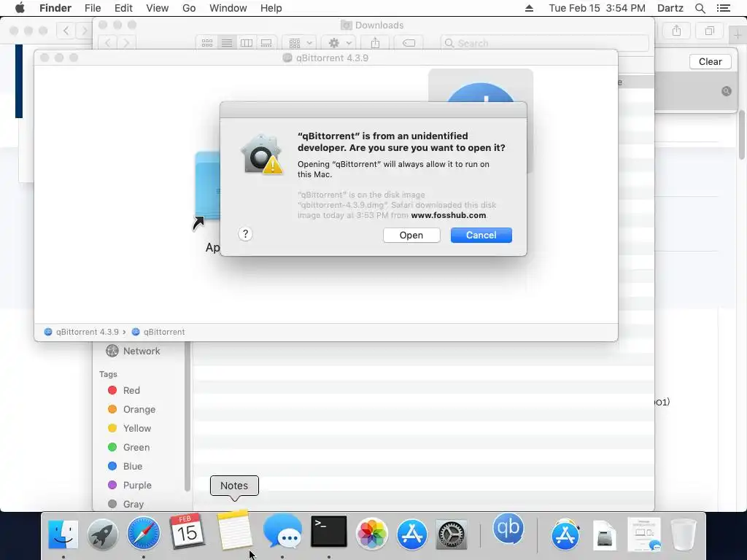Open the Window menu

tap(228, 8)
